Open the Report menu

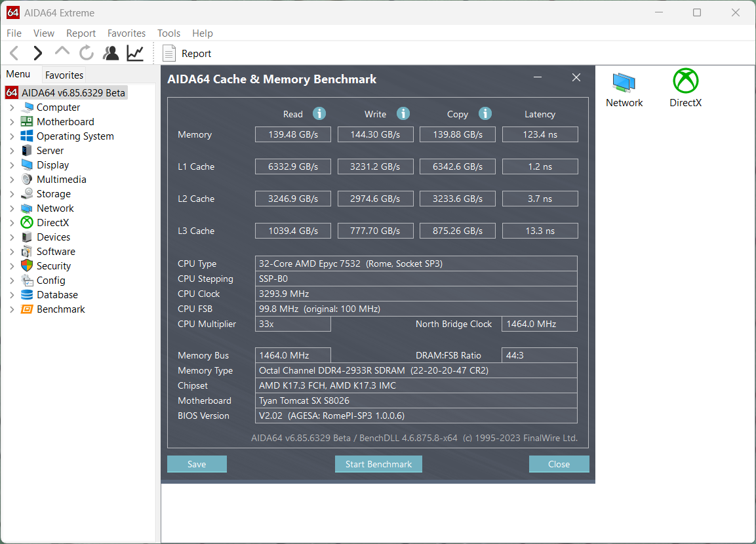click(x=81, y=33)
